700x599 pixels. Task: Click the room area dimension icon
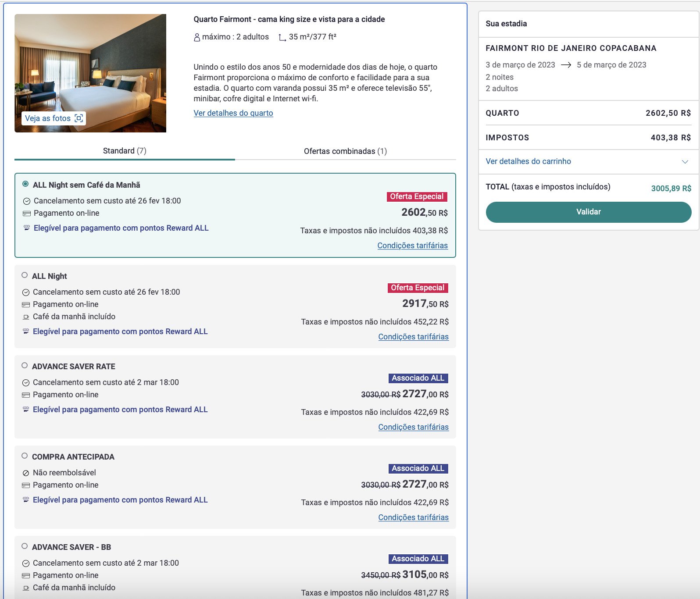pyautogui.click(x=282, y=38)
